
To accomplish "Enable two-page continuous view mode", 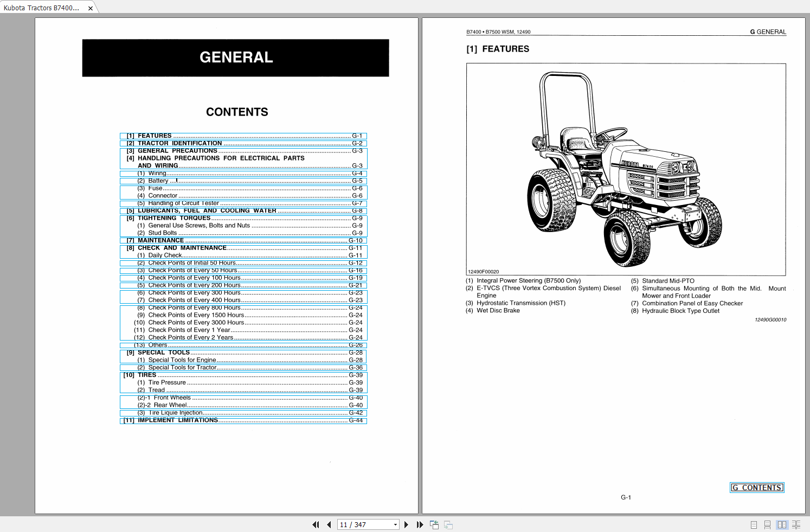I will click(796, 524).
